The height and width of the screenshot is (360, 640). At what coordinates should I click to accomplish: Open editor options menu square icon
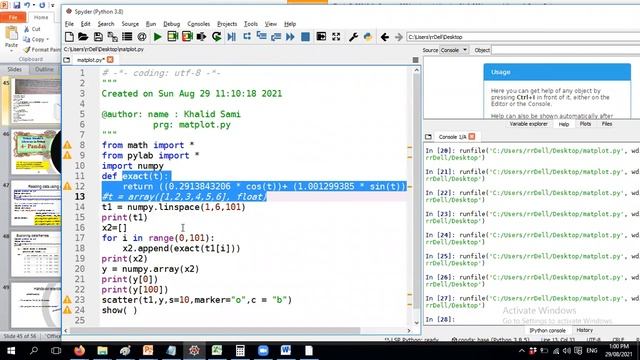416,60
